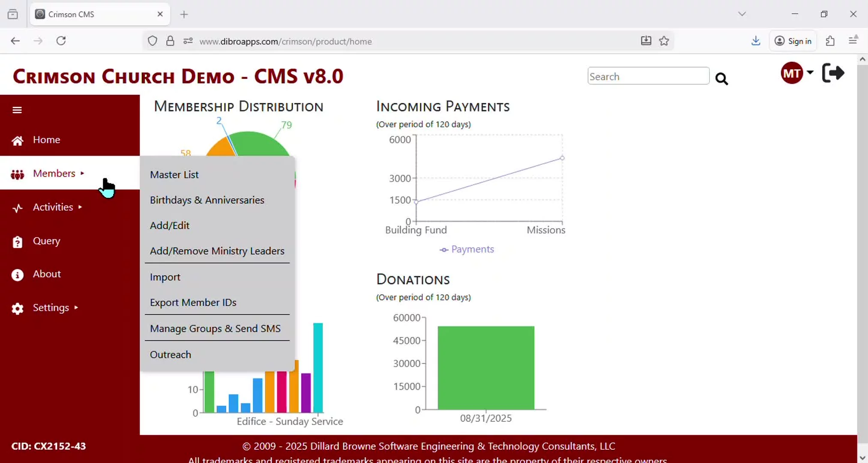Choose Manage Groups & Send SMS
Screen dimensions: 868x463
tap(215, 329)
